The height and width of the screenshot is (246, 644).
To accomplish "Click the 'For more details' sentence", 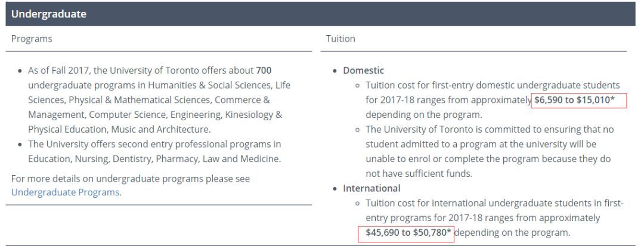I will pyautogui.click(x=131, y=178).
